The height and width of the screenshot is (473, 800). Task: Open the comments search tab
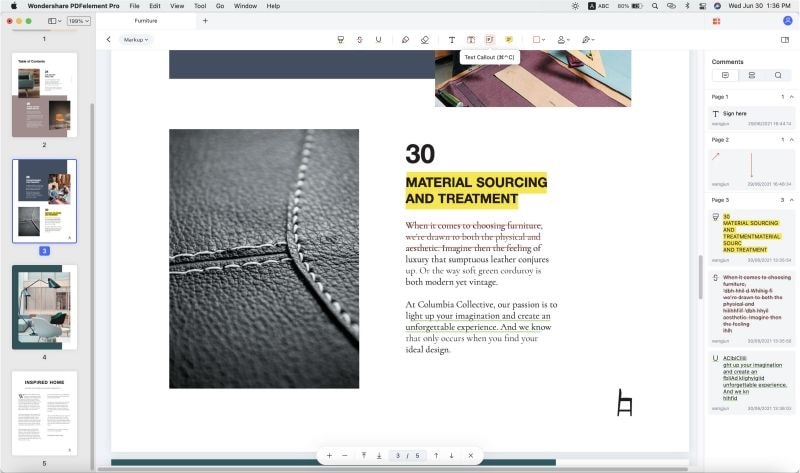coord(778,76)
